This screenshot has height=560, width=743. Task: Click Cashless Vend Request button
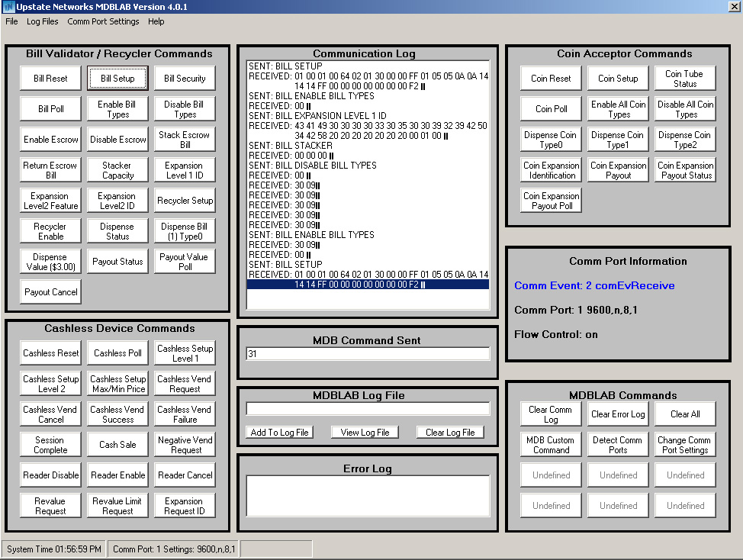[x=185, y=384]
